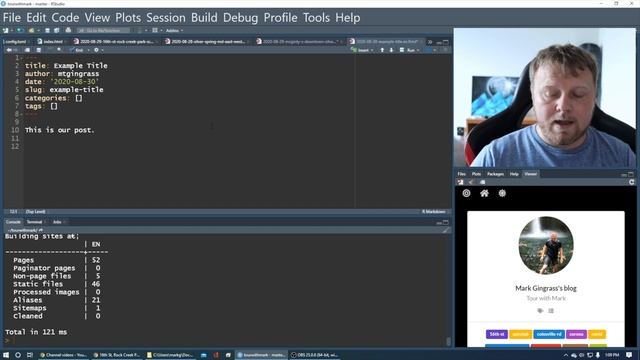Viewport: 640px width, 360px height.
Task: Open the Code menu
Action: [x=65, y=18]
